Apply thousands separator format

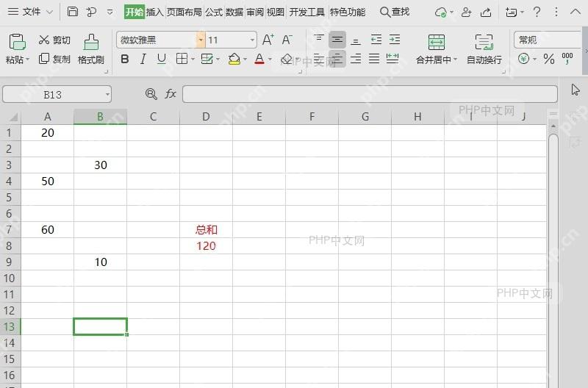point(567,58)
